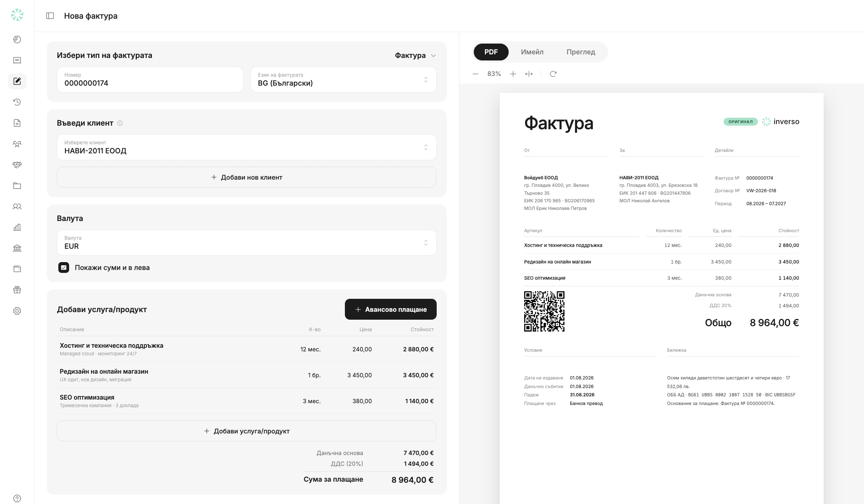Open the messages list sidebar icon

point(17,60)
